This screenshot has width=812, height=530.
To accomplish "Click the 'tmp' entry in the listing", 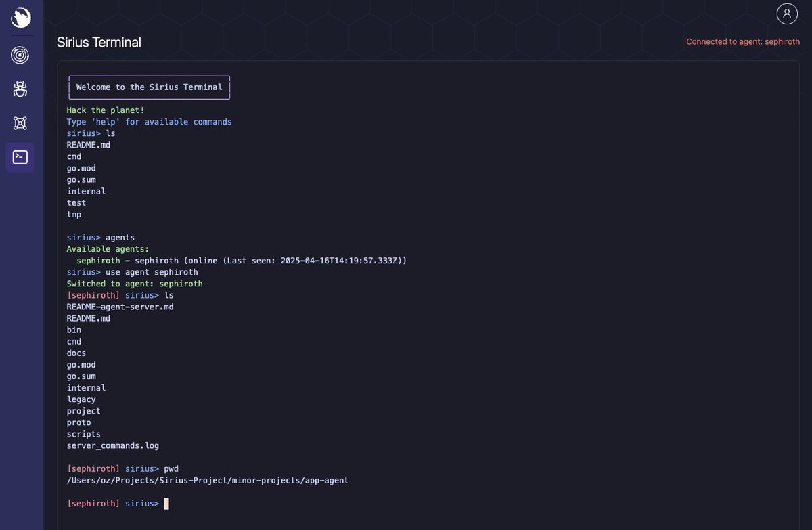I will (x=74, y=214).
